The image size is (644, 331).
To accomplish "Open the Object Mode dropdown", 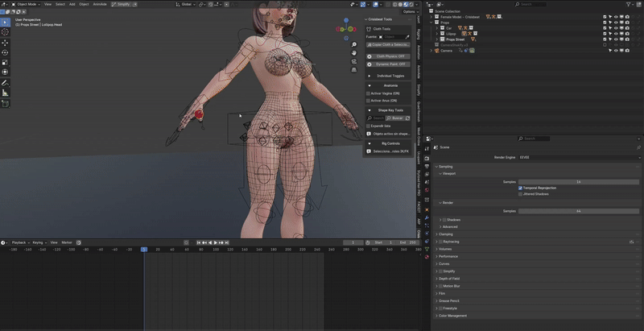I will 26,4.
